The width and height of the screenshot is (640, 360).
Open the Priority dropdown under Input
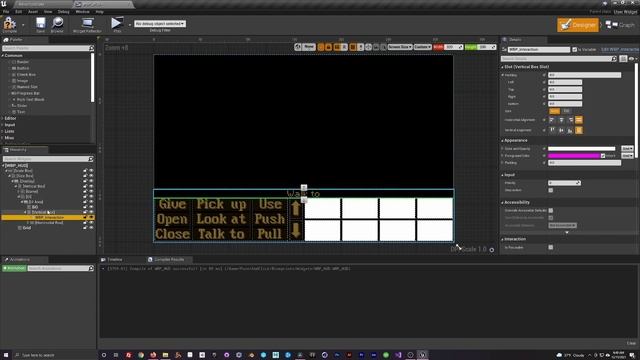point(564,183)
